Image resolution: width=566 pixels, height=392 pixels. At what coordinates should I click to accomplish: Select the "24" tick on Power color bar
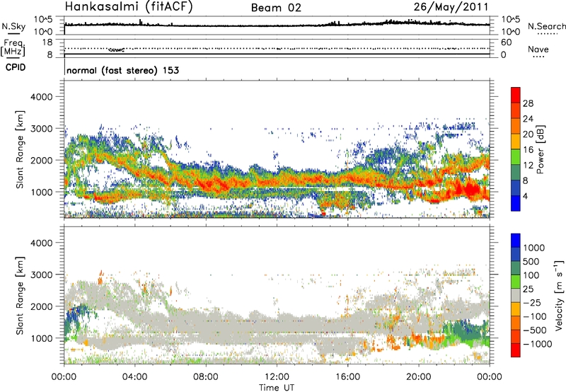[528, 119]
